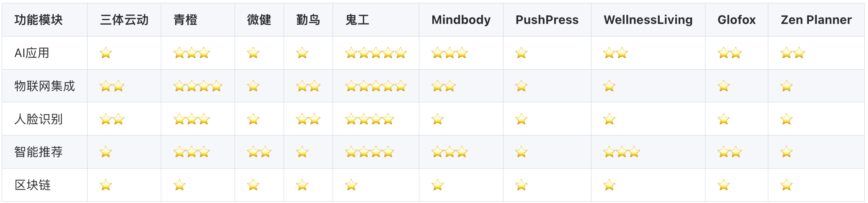Viewport: 868px width, 203px height.
Task: Click the 勤鸟 two-star rating for 物联网集成
Action: click(x=308, y=86)
